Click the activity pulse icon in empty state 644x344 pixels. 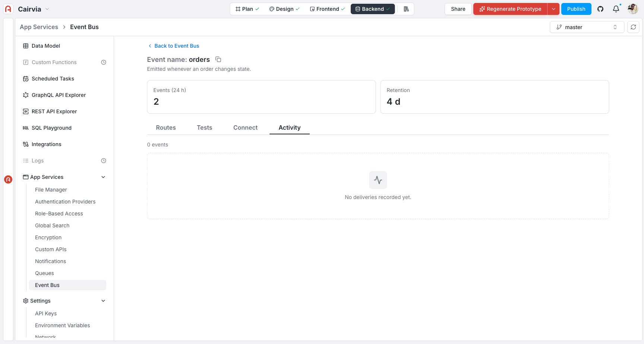click(378, 180)
